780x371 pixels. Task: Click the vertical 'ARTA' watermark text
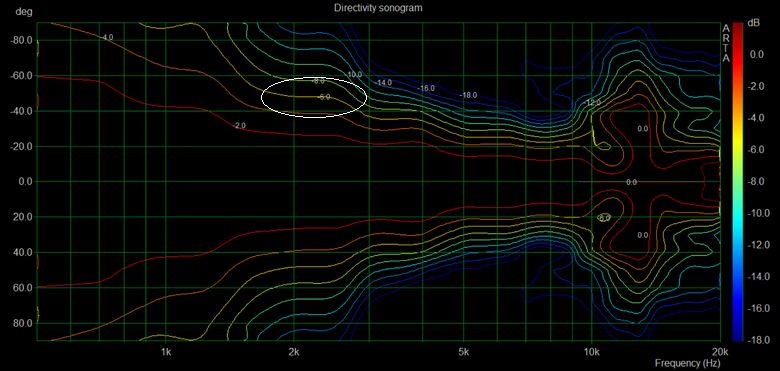[x=726, y=44]
